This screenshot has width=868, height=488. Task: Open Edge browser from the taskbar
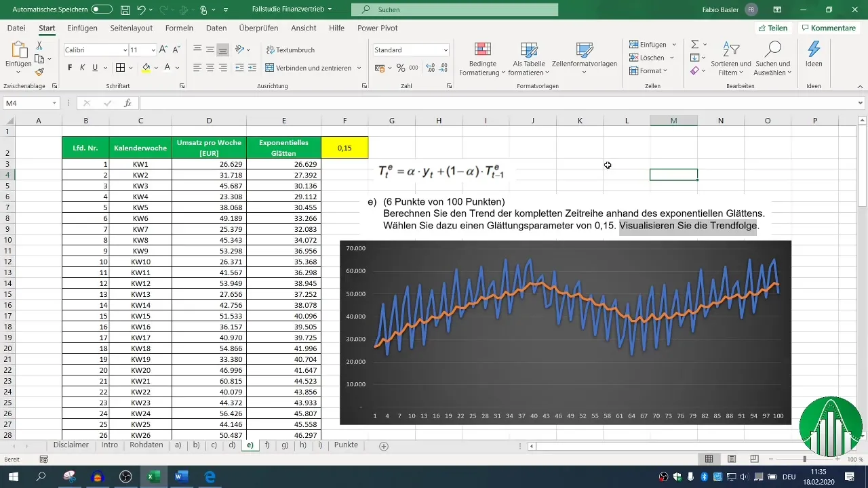pos(210,477)
